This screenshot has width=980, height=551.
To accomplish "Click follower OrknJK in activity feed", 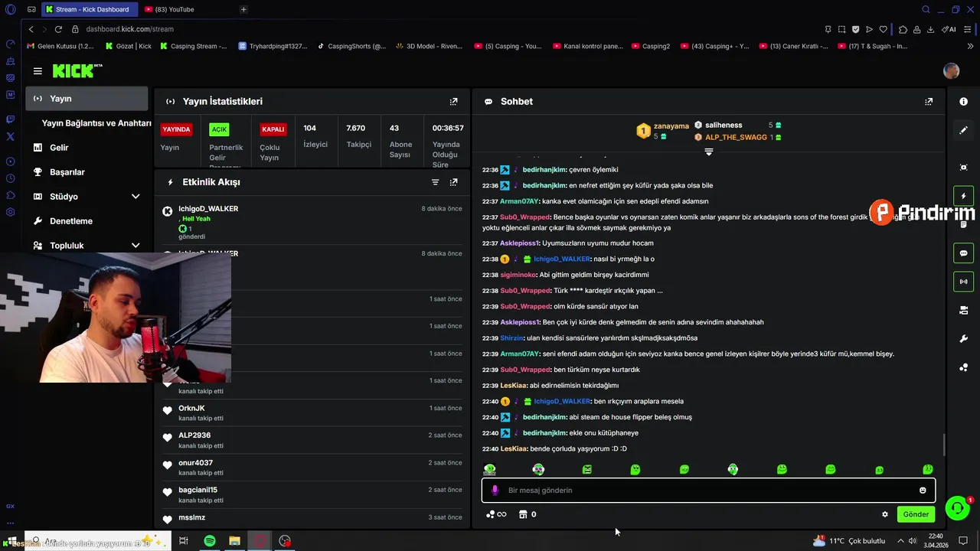I will pos(191,408).
